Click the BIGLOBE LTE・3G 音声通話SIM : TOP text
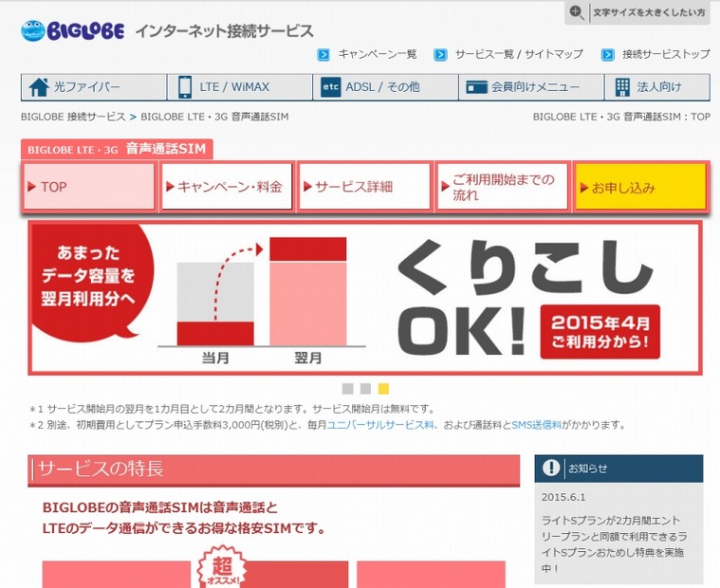720x588 pixels. [x=621, y=117]
